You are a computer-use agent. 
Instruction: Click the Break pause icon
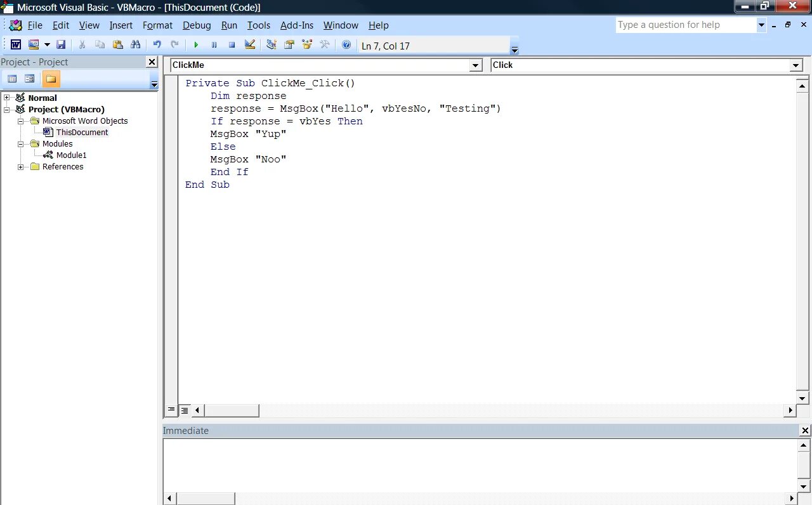[214, 45]
